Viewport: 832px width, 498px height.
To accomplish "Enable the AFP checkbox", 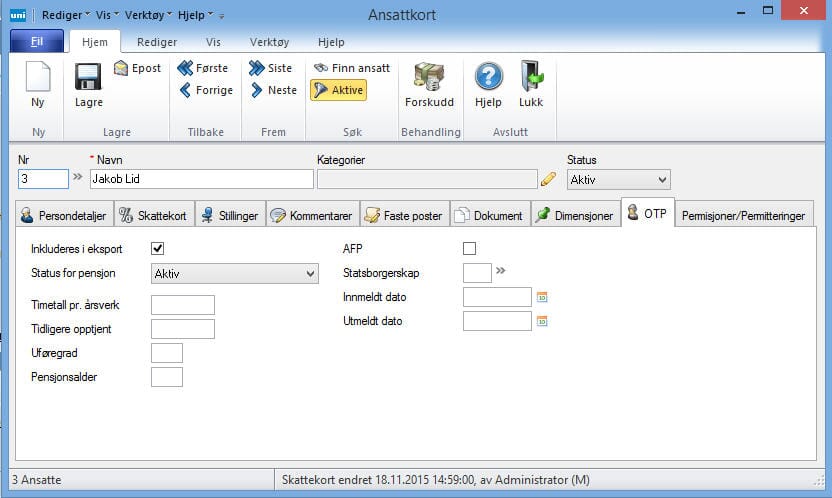I will (x=470, y=248).
